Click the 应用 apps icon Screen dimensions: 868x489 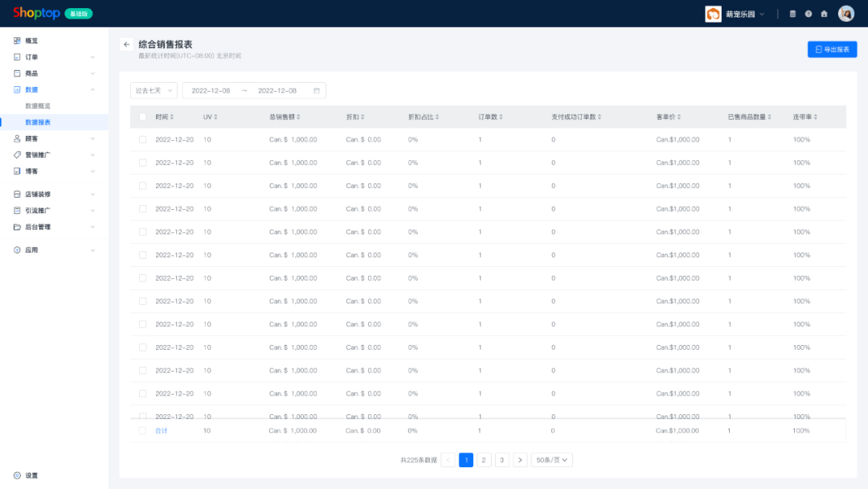click(x=17, y=250)
